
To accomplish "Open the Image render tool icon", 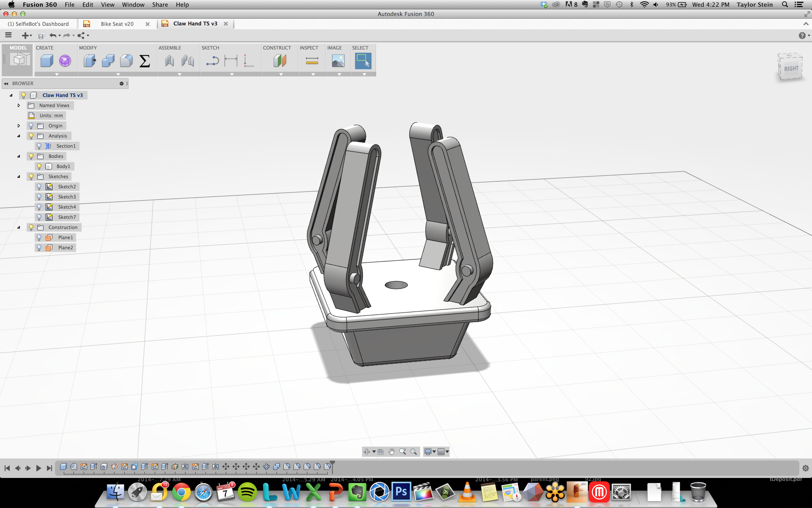I will tap(338, 61).
